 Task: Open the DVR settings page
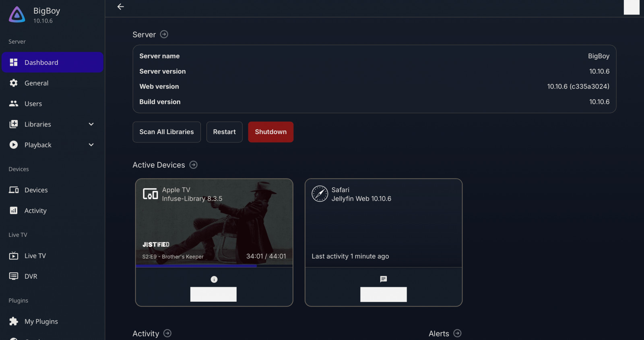coord(31,276)
